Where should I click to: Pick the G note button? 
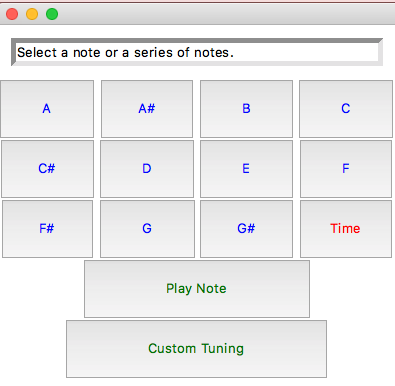pos(147,229)
